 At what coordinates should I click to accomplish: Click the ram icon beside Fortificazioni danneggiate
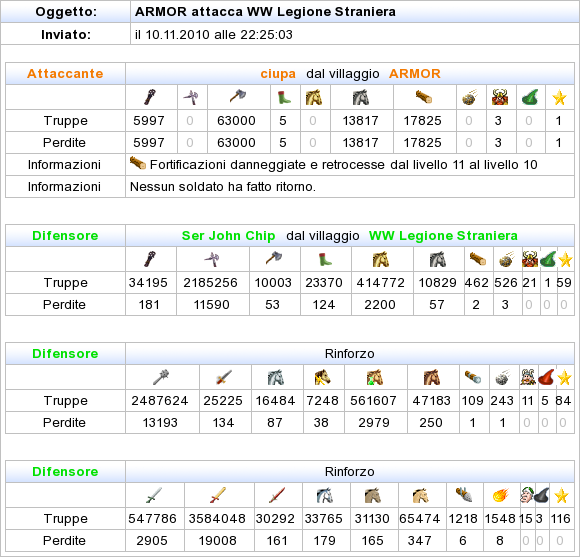pos(138,163)
